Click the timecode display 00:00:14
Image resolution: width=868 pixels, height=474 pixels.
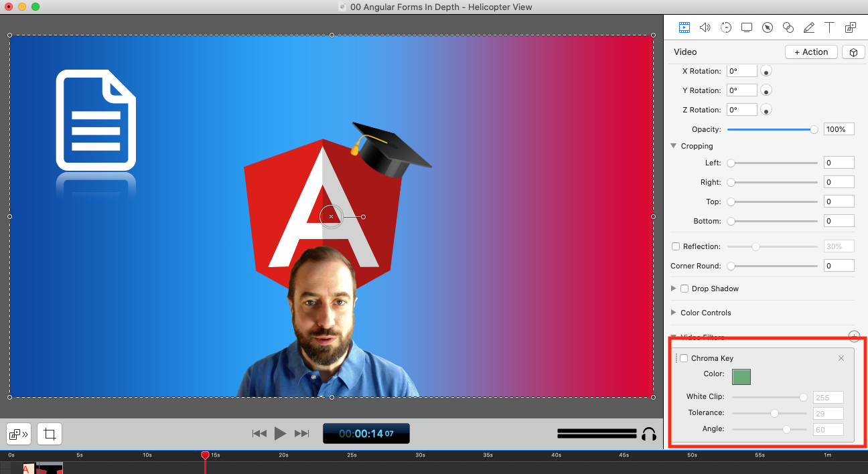click(x=366, y=434)
